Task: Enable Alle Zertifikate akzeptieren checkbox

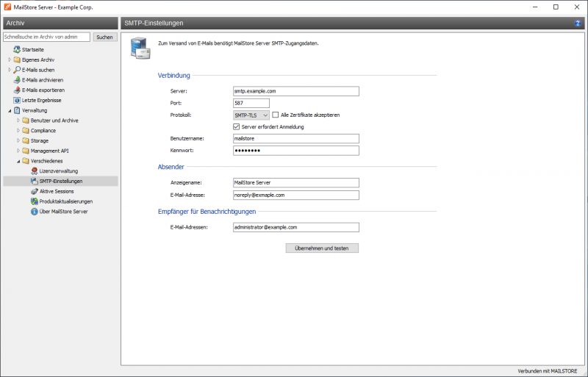Action: tap(275, 115)
